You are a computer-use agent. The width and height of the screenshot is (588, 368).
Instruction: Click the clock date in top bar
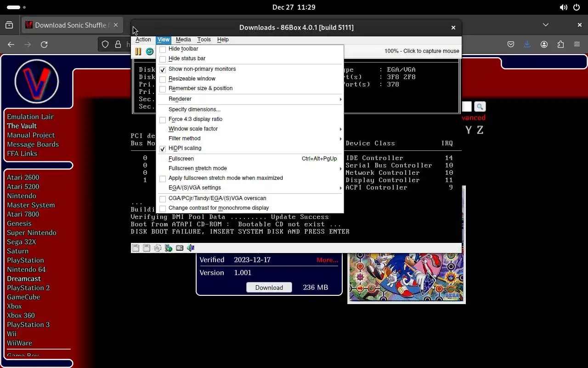pos(294,7)
